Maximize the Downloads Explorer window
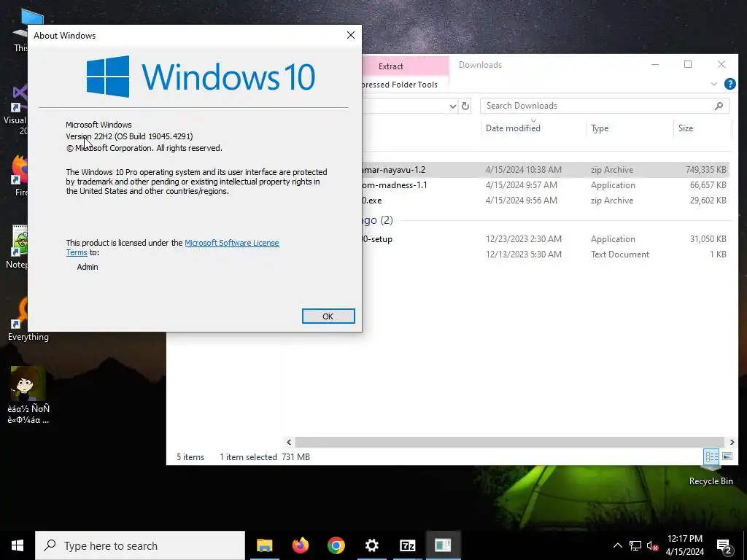 click(x=688, y=64)
